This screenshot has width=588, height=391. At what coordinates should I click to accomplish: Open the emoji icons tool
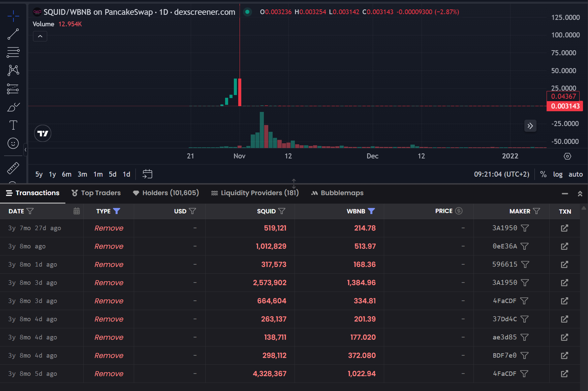[x=13, y=144]
